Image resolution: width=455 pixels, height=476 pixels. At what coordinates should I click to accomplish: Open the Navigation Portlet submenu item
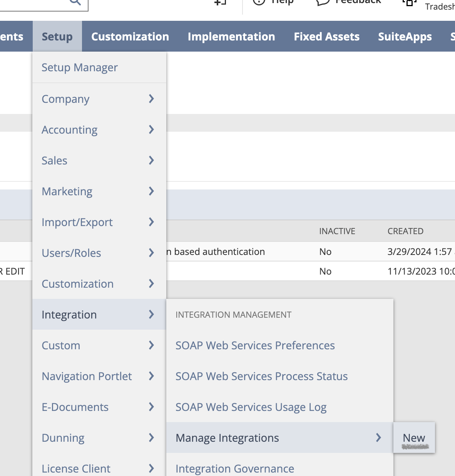click(x=99, y=376)
